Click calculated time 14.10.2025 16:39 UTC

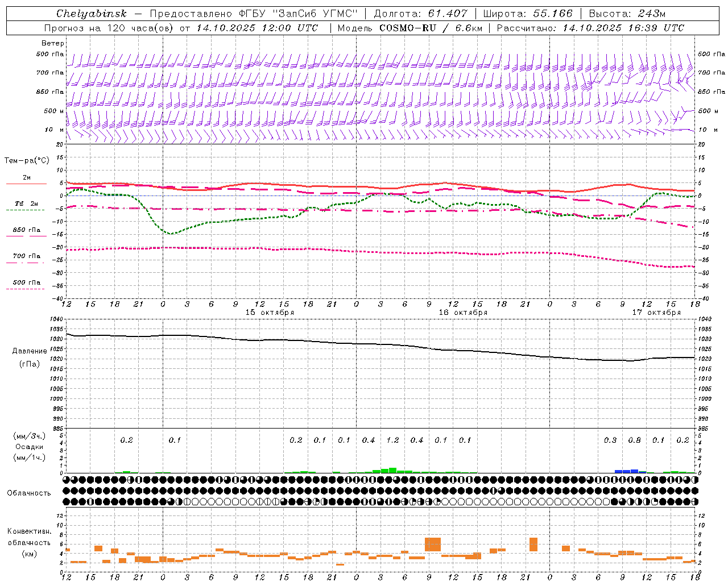pyautogui.click(x=623, y=28)
